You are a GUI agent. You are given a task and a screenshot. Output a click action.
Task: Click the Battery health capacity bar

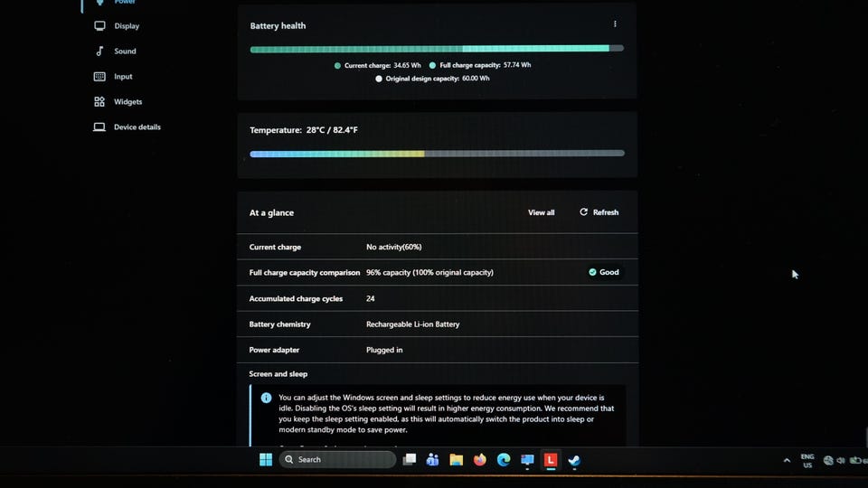(437, 49)
